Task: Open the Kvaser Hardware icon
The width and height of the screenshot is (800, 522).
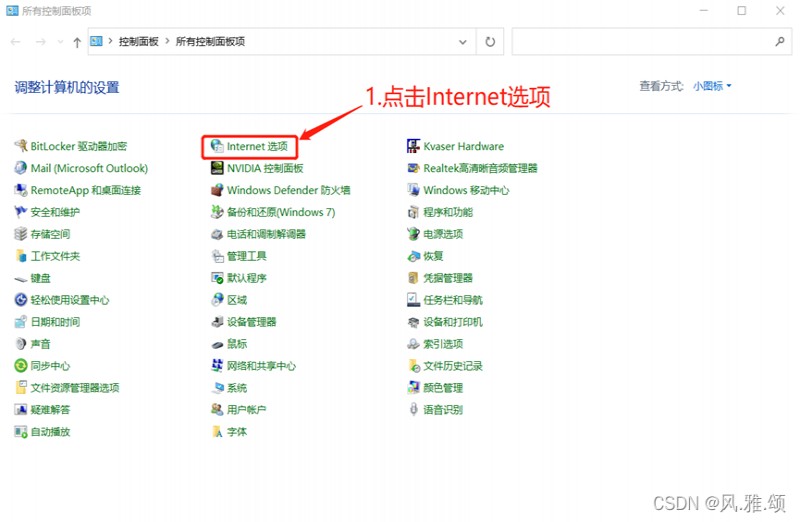Action: pos(413,146)
